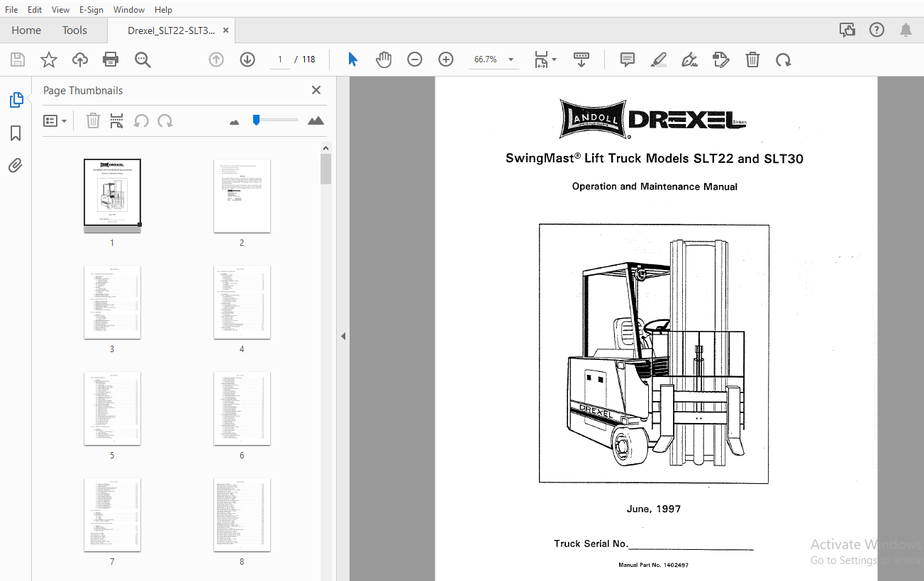Open the Page Thumbnails sidebar icon
The image size is (924, 581).
(x=16, y=100)
